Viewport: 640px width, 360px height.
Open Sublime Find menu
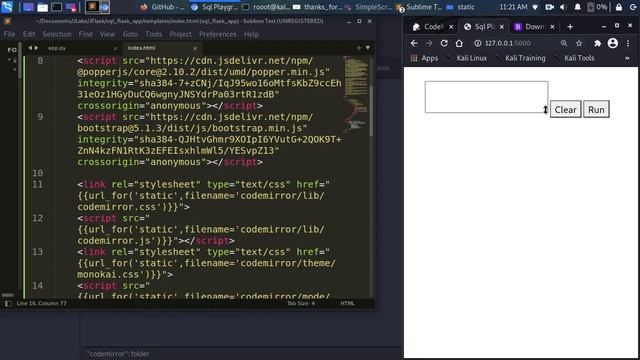coord(85,34)
